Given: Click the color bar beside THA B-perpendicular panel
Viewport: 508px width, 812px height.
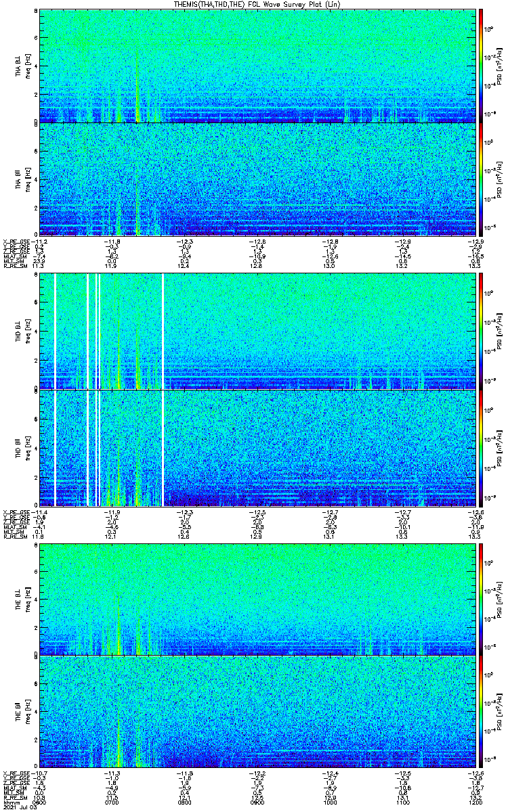Looking at the screenshot, I should [x=482, y=66].
